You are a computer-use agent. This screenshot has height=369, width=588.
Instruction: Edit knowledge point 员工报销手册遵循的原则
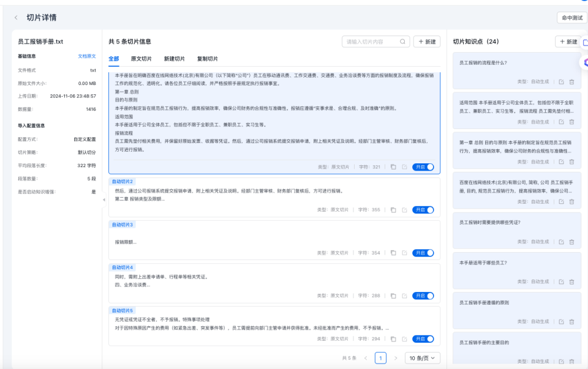(561, 321)
